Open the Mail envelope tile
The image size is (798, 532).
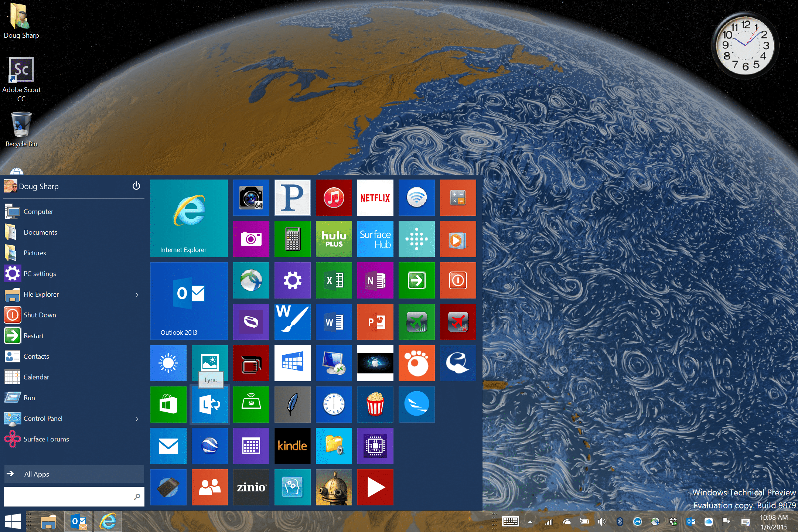pyautogui.click(x=168, y=446)
